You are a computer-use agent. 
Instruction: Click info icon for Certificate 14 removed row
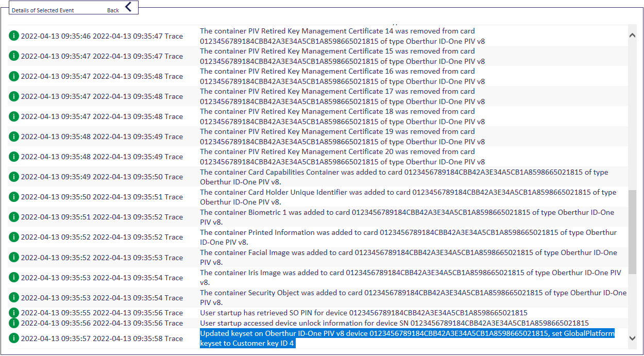(14, 36)
